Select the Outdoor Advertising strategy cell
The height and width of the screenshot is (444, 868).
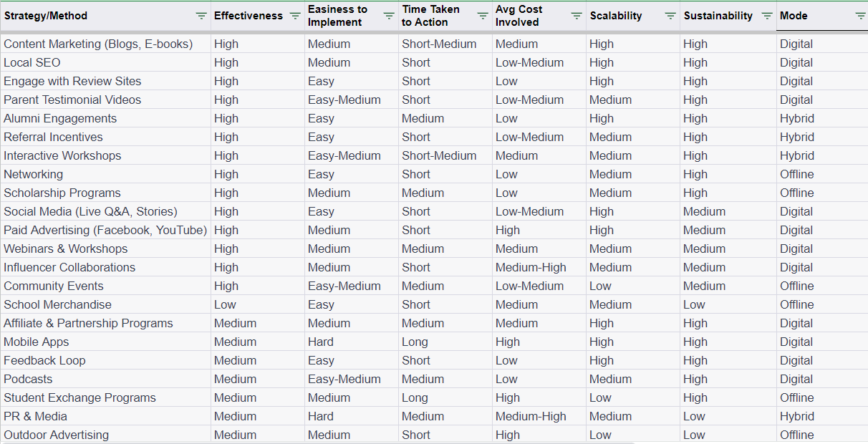coord(57,435)
